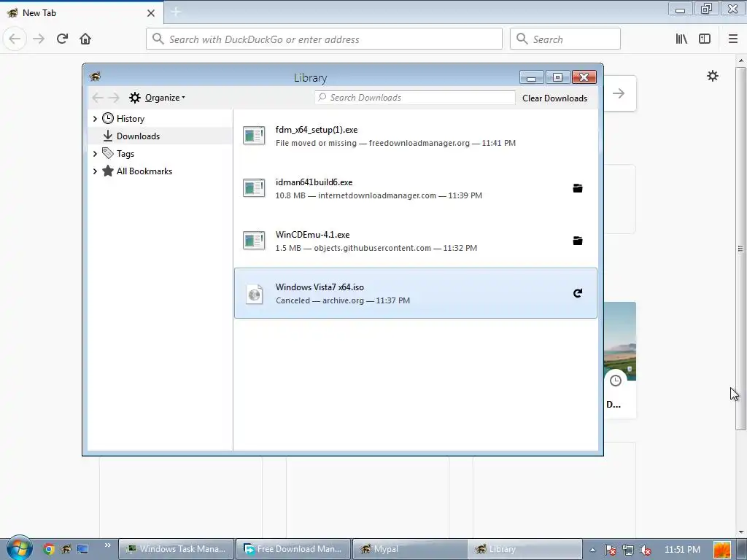Image resolution: width=747 pixels, height=560 pixels.
Task: Open Chrome from the taskbar quick launch
Action: [x=48, y=549]
